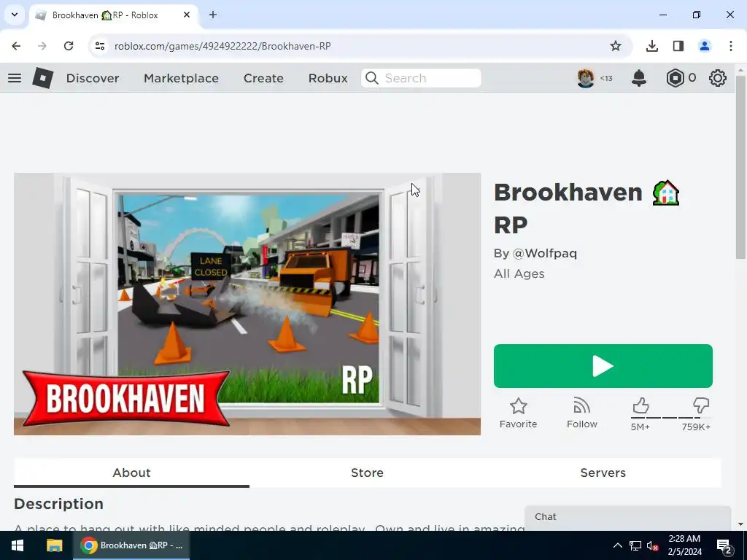The image size is (747, 560).
Task: Click the All Ages rating link
Action: 519,274
